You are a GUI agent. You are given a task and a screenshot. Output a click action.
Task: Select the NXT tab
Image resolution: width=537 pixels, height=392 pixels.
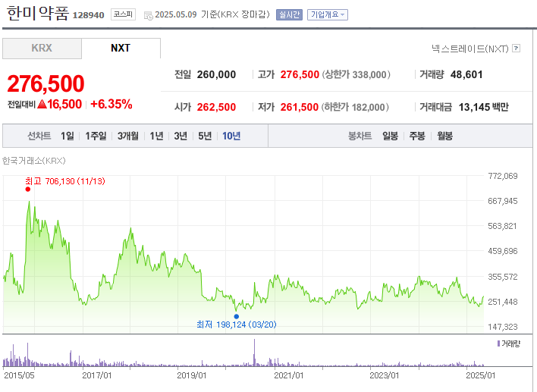coord(121,49)
